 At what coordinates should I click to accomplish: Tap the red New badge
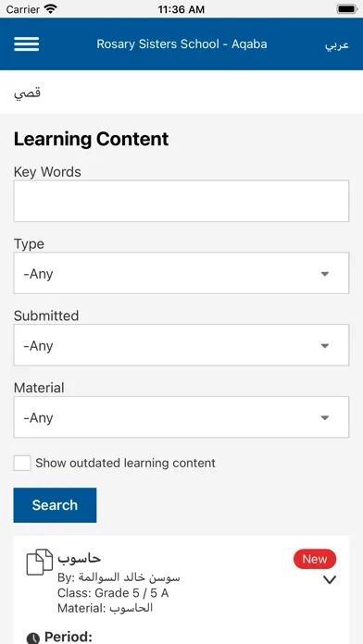tap(315, 559)
